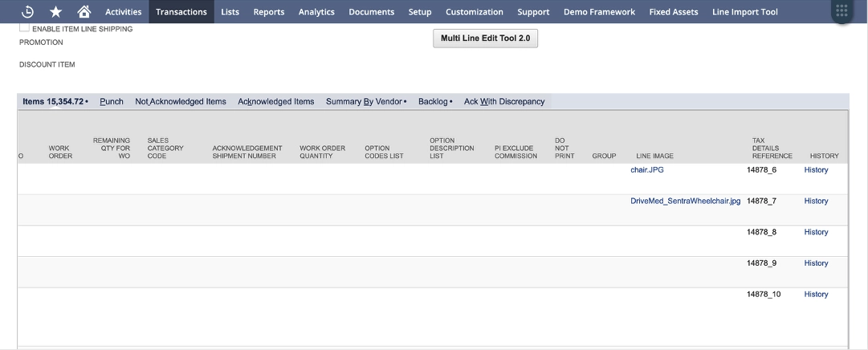This screenshot has width=868, height=350.
Task: Open the Demo Framework menu
Action: tap(600, 11)
